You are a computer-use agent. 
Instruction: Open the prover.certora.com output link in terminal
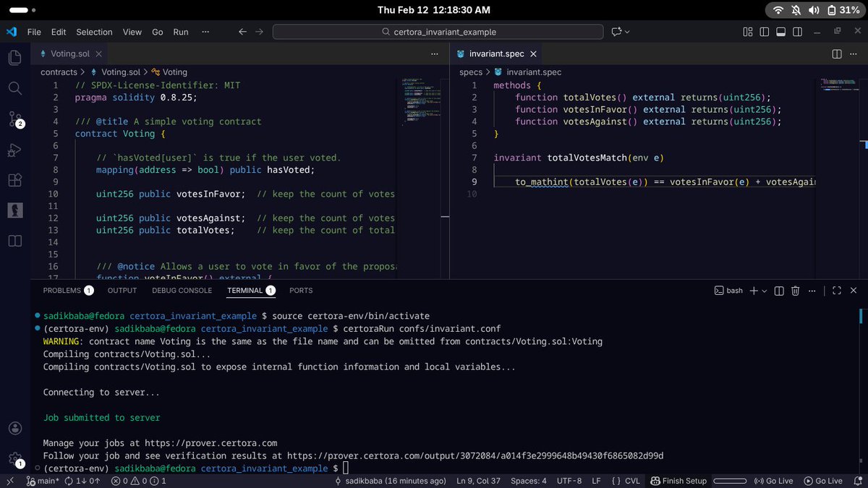475,455
